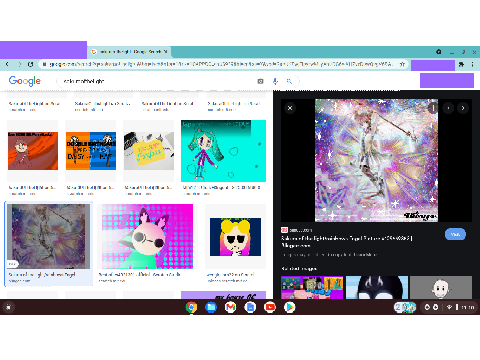
Task: Open the Files app from the shelf
Action: tap(211, 307)
